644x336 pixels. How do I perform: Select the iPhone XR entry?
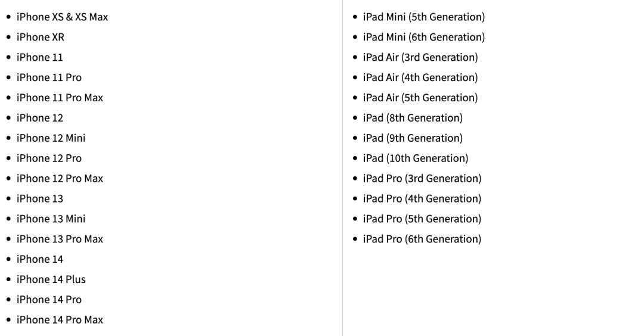pos(40,37)
